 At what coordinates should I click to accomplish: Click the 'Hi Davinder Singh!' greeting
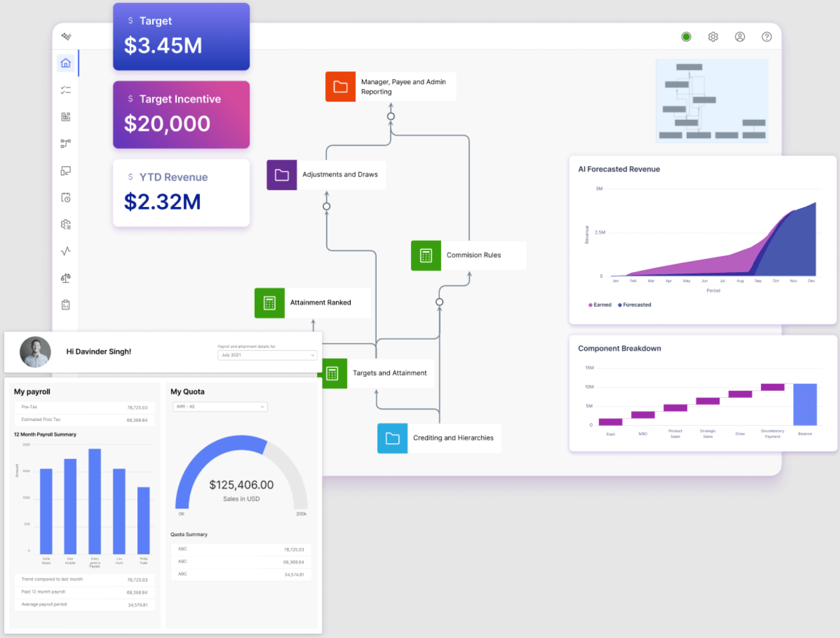(99, 352)
